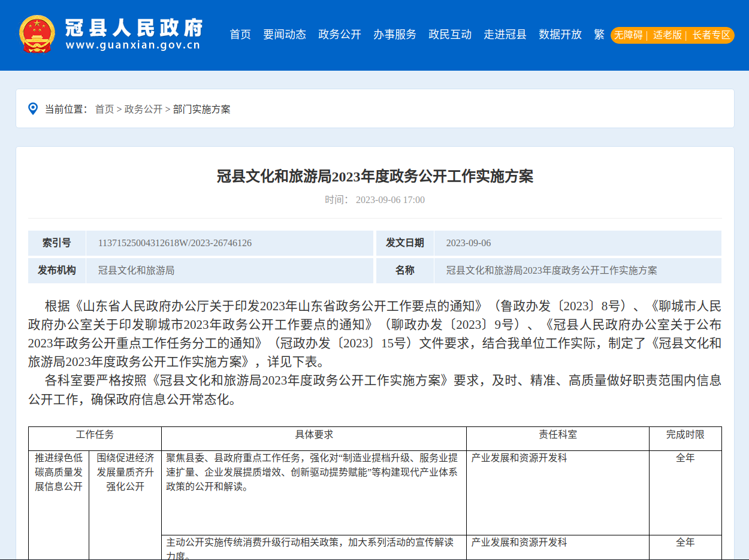Enable 无障碍 accessibility mode
The width and height of the screenshot is (749, 560).
pyautogui.click(x=628, y=35)
